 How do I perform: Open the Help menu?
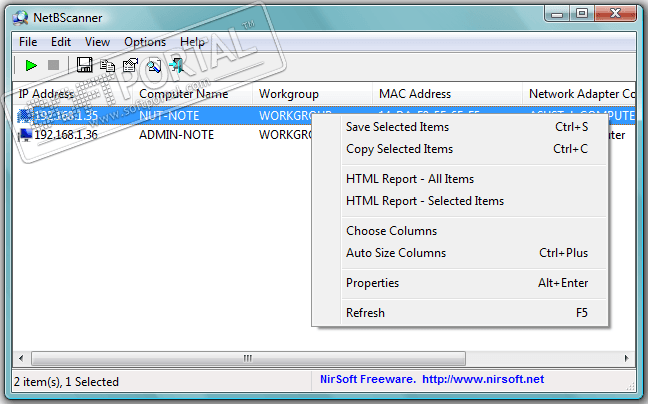point(192,42)
